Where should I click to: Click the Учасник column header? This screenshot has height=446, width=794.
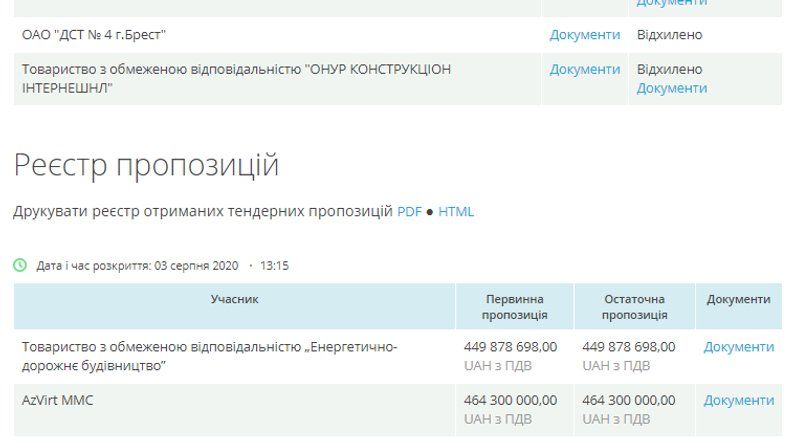234,300
